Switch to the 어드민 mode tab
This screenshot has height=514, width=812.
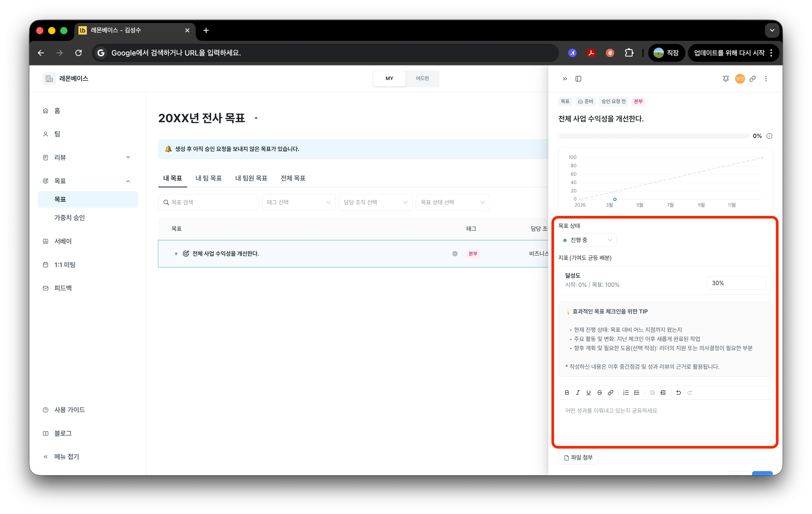click(x=422, y=78)
